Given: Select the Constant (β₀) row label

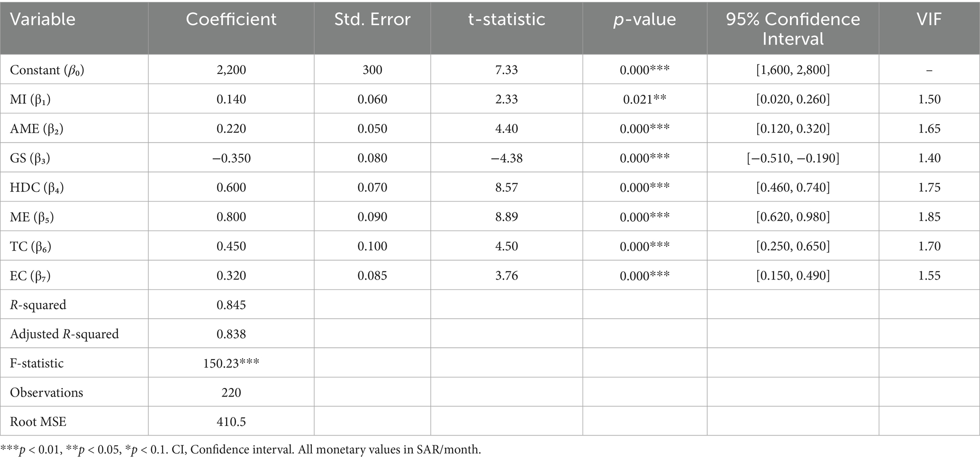Looking at the screenshot, I should point(47,70).
